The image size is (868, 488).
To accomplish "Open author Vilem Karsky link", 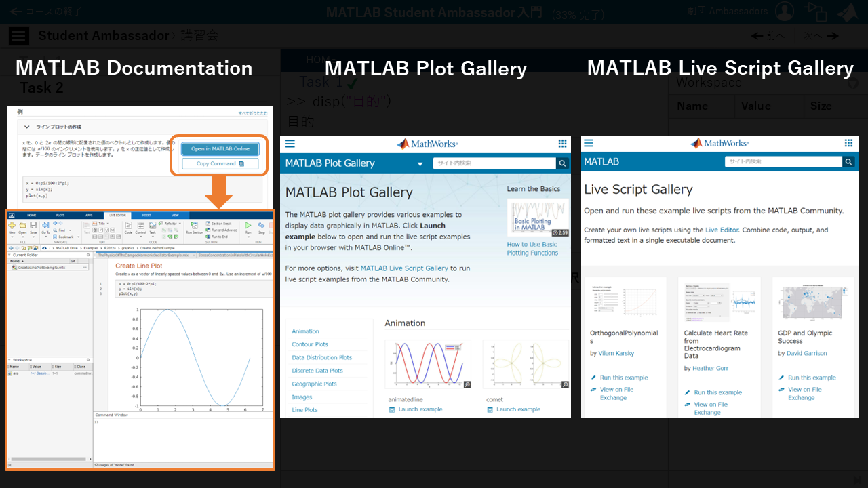I will click(616, 354).
